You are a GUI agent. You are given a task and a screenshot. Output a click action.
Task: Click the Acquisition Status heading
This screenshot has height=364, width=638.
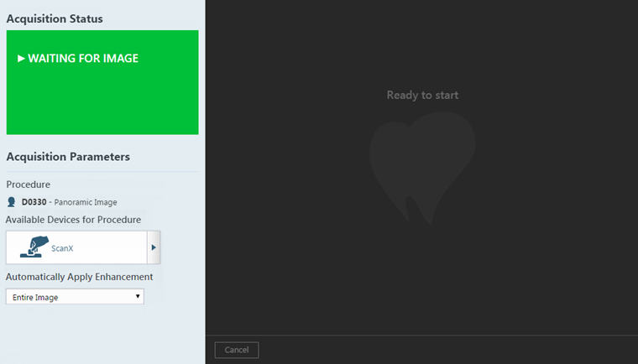coord(60,18)
